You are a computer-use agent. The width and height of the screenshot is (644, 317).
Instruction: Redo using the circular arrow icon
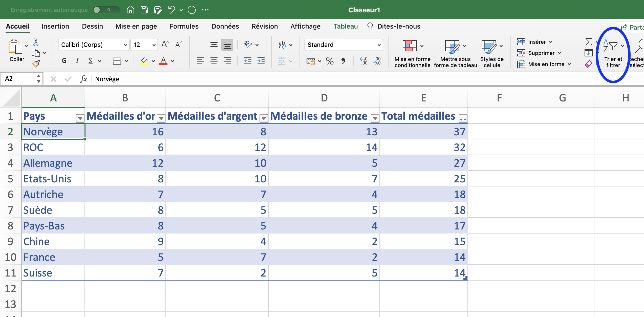pos(192,10)
